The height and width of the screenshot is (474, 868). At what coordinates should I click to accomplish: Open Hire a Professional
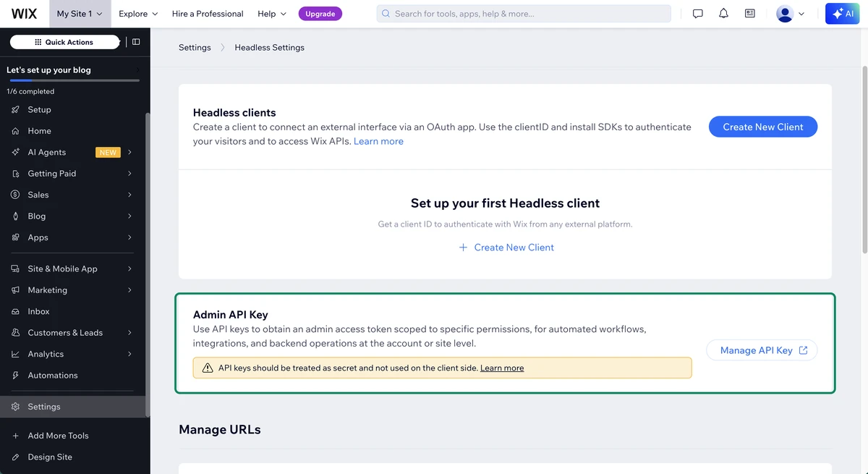coord(208,14)
